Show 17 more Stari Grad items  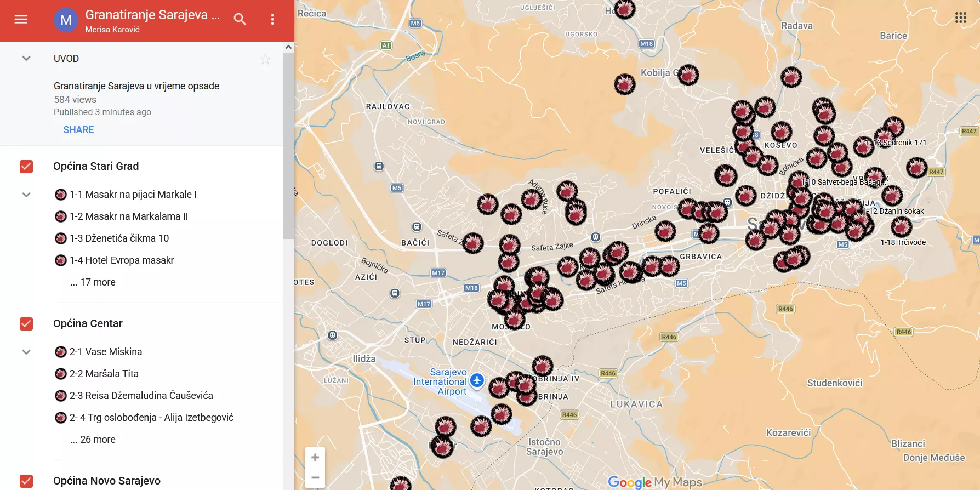tap(93, 282)
